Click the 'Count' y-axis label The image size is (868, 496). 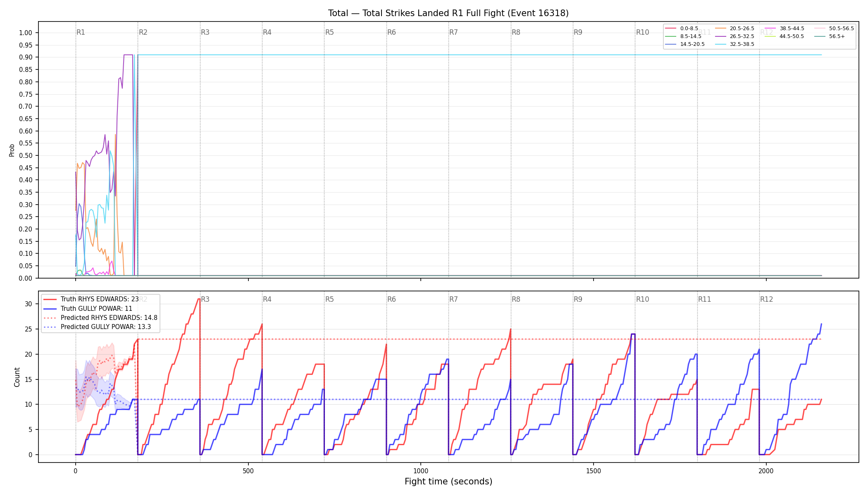tap(17, 377)
